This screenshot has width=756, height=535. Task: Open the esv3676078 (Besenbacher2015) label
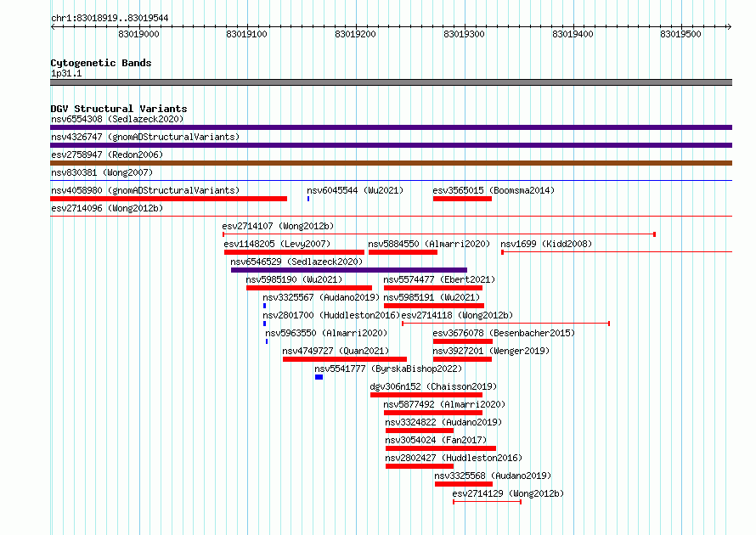pyautogui.click(x=504, y=333)
